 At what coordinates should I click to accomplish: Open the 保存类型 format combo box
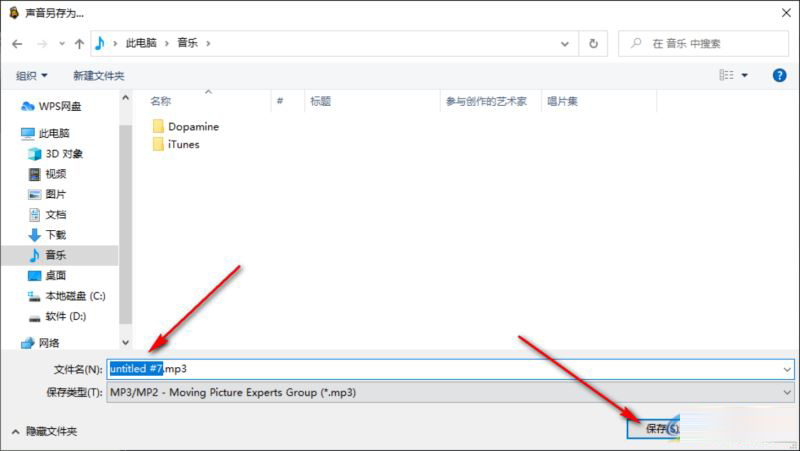tap(450, 392)
